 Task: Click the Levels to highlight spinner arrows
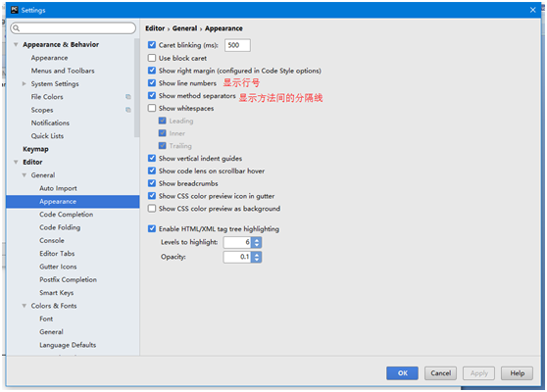coord(257,242)
